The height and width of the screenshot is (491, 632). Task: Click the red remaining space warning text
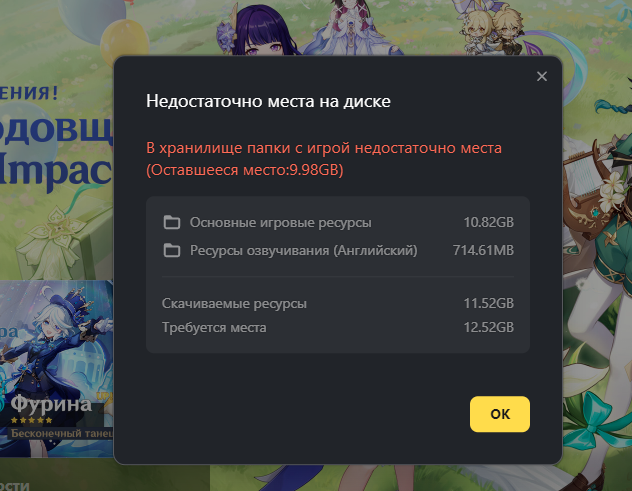click(324, 159)
